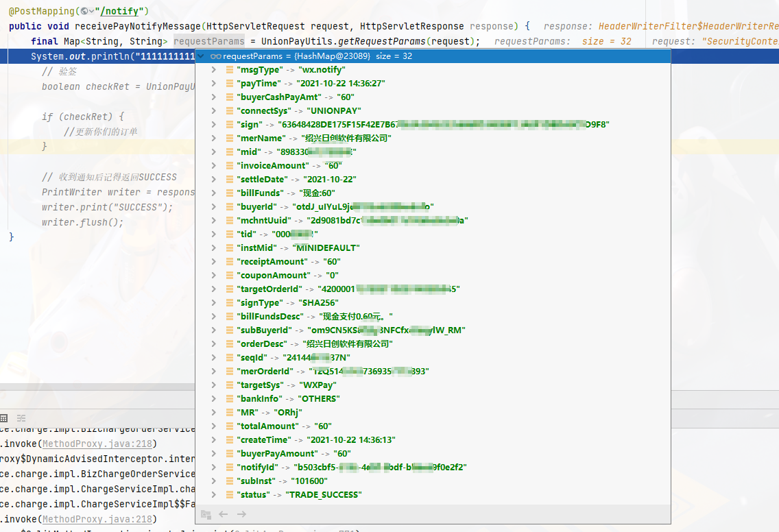The width and height of the screenshot is (779, 532).
Task: Click the "size = 32" inline debug hint
Action: click(607, 41)
